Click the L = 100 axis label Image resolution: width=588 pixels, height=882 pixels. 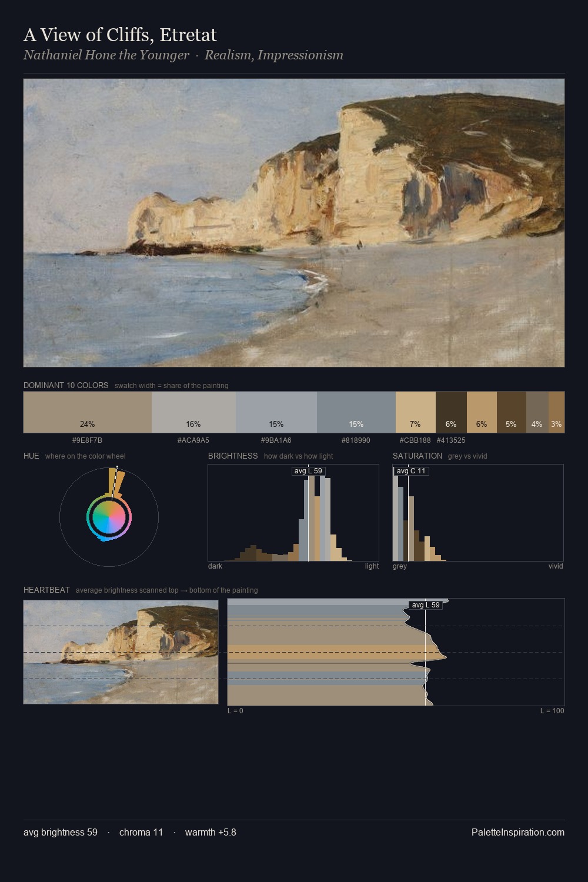(552, 711)
